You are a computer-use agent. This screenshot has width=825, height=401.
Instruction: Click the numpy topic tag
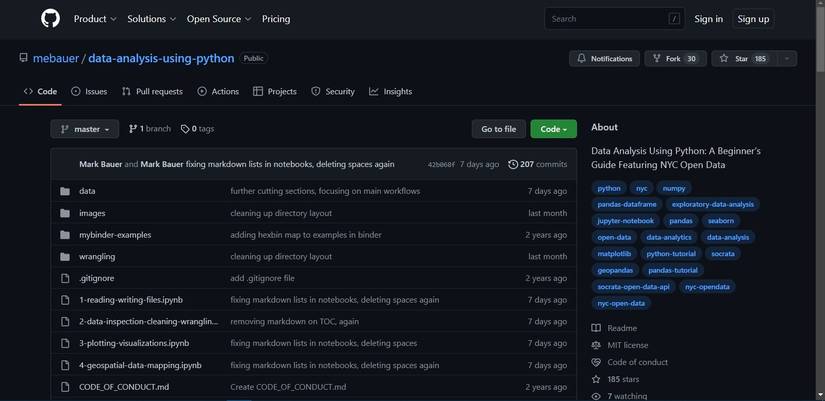pyautogui.click(x=674, y=188)
